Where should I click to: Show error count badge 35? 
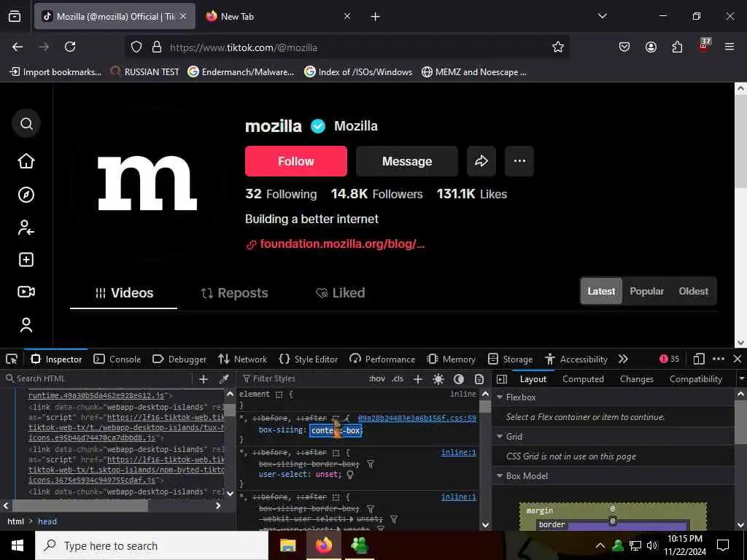pos(669,359)
